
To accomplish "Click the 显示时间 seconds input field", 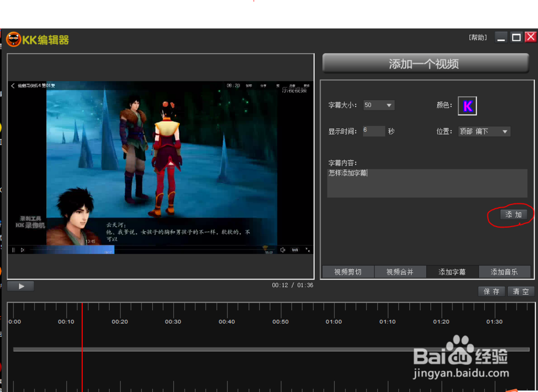I will (374, 131).
